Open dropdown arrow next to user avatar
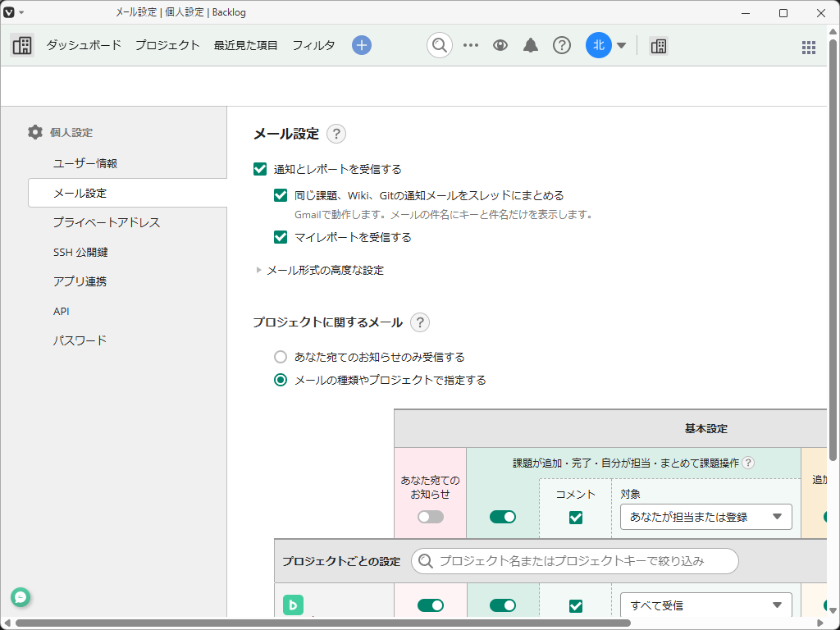This screenshot has width=840, height=630. click(622, 46)
